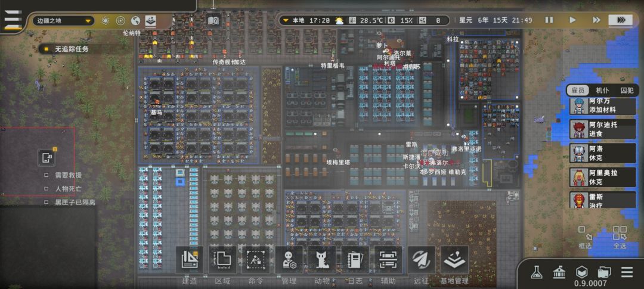Image resolution: width=644 pixels, height=289 pixels.
Task: Click the 全选 select-all tool
Action: click(x=620, y=238)
